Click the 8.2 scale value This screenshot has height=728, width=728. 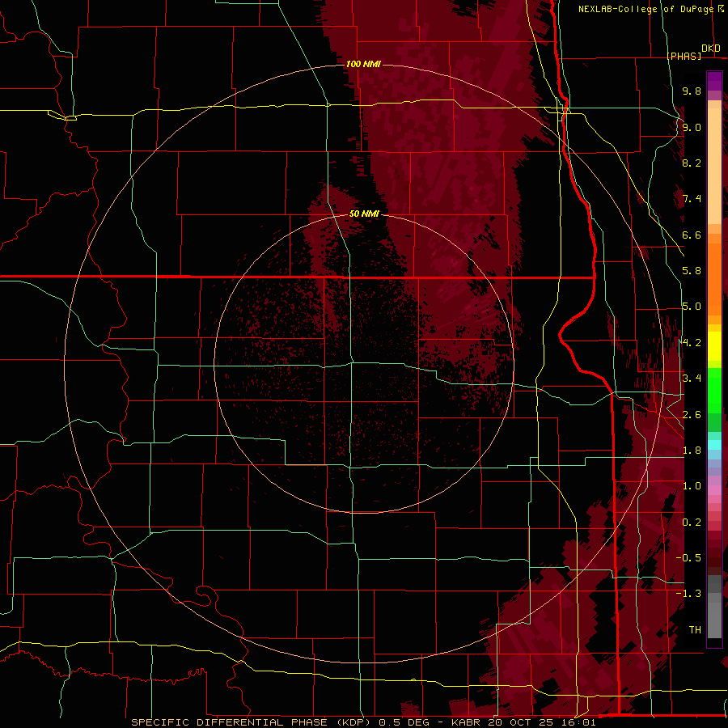pos(692,163)
